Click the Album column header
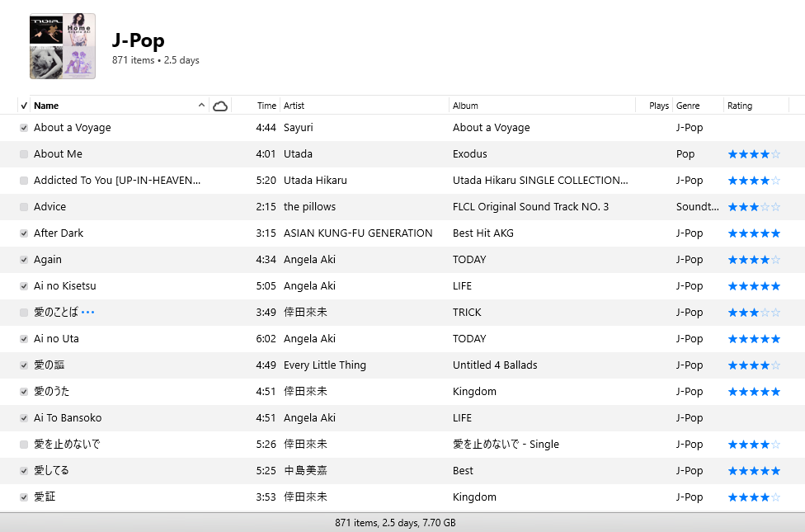Screen dimensions: 805x532 coord(465,106)
